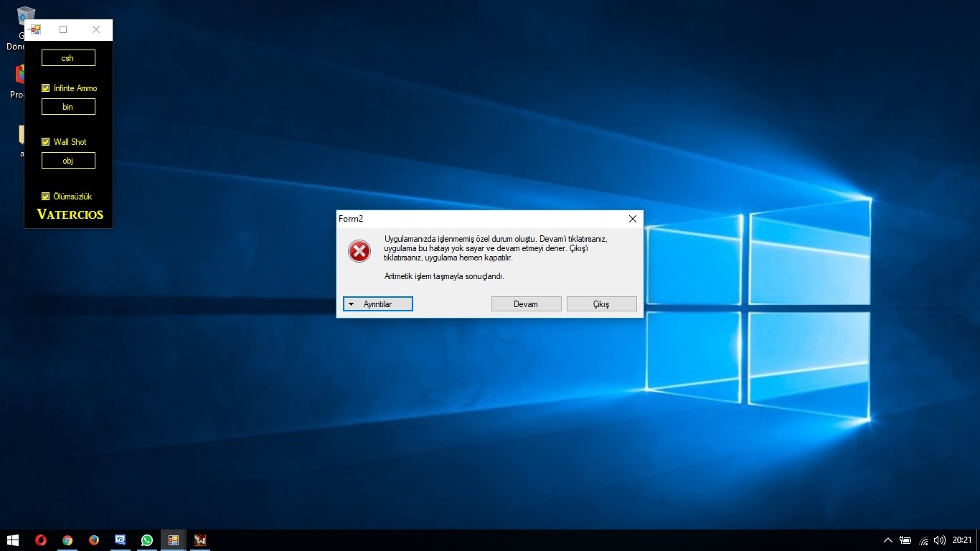Open the Opera browser from the taskbar
The image size is (980, 551).
[41, 540]
